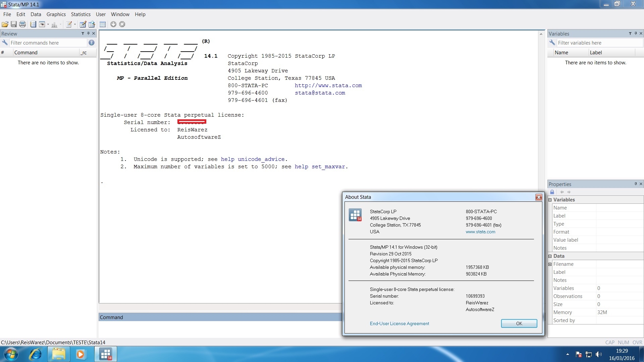Close the Review panel
This screenshot has height=362, width=644.
click(94, 34)
